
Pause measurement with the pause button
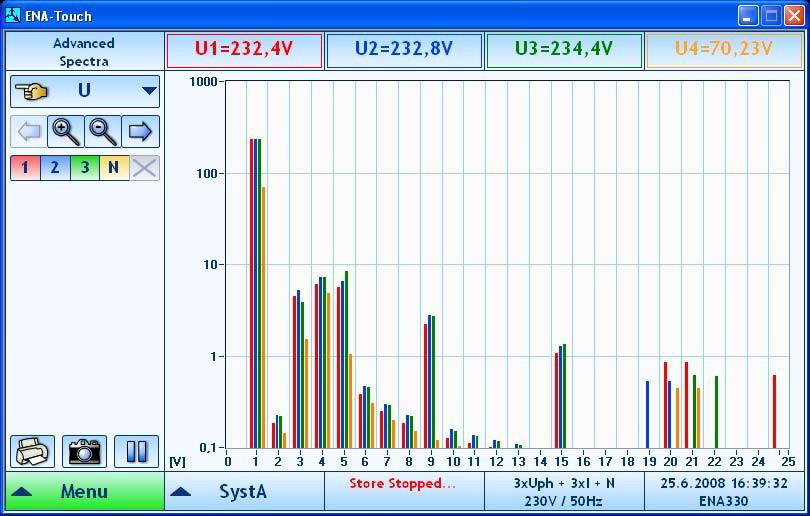pos(136,451)
